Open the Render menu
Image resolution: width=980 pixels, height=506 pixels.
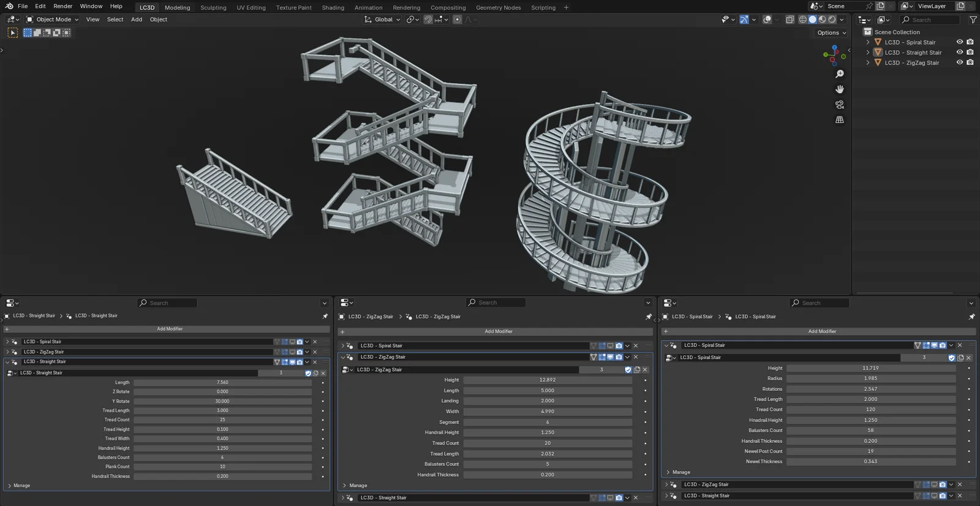(62, 6)
